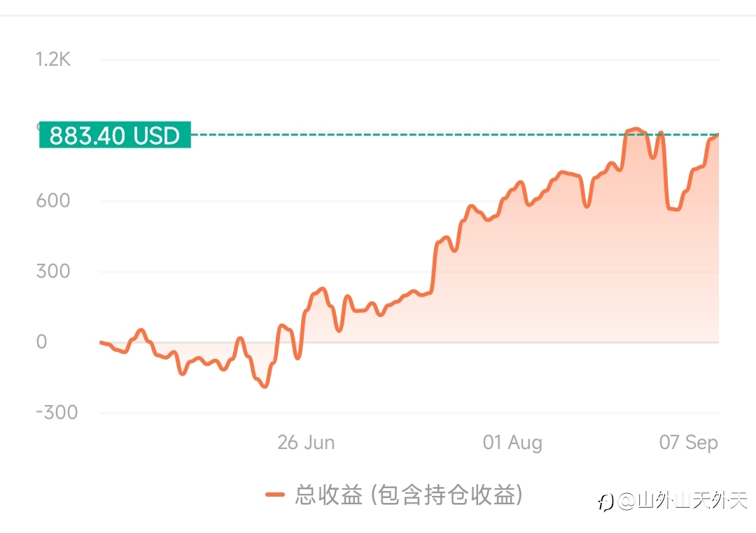Click the chart line's final endpoint
Viewport: 756px width, 533px height.
coord(718,135)
